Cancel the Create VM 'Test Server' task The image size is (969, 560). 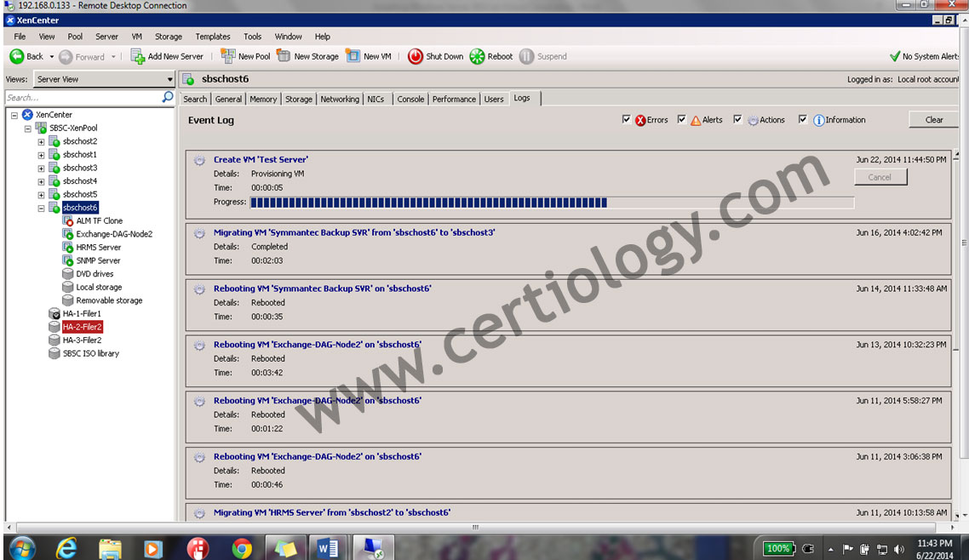click(x=880, y=177)
